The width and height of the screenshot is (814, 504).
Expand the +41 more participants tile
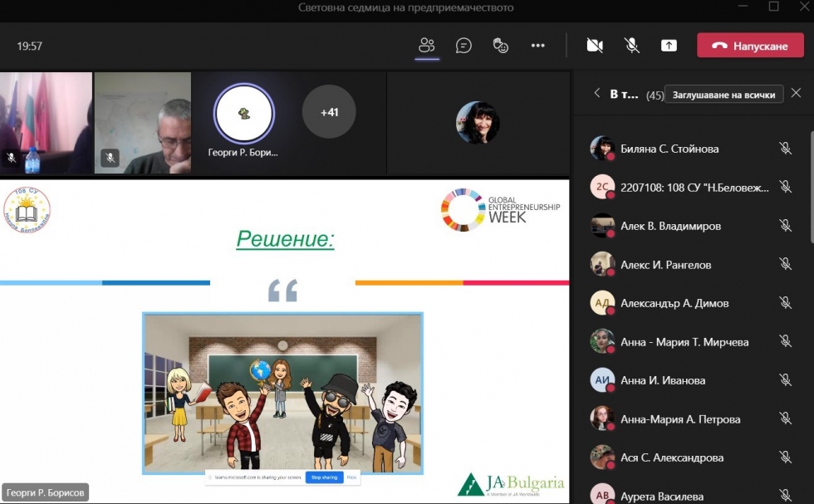click(x=329, y=112)
